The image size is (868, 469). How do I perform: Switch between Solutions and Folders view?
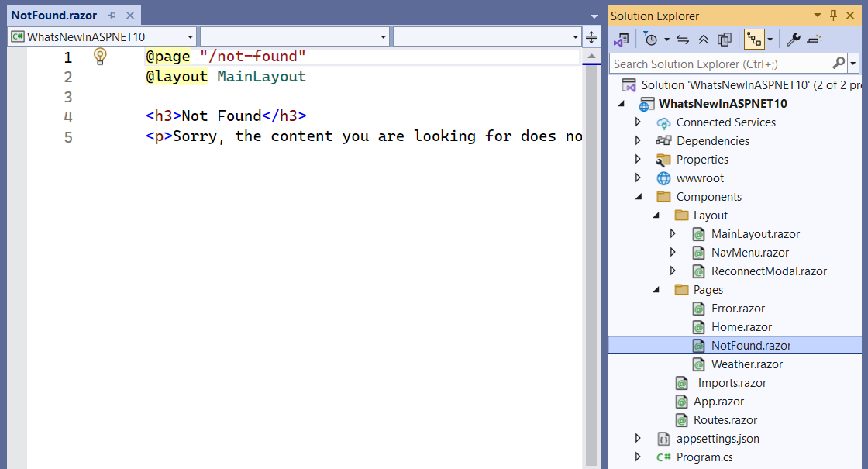[x=622, y=40]
